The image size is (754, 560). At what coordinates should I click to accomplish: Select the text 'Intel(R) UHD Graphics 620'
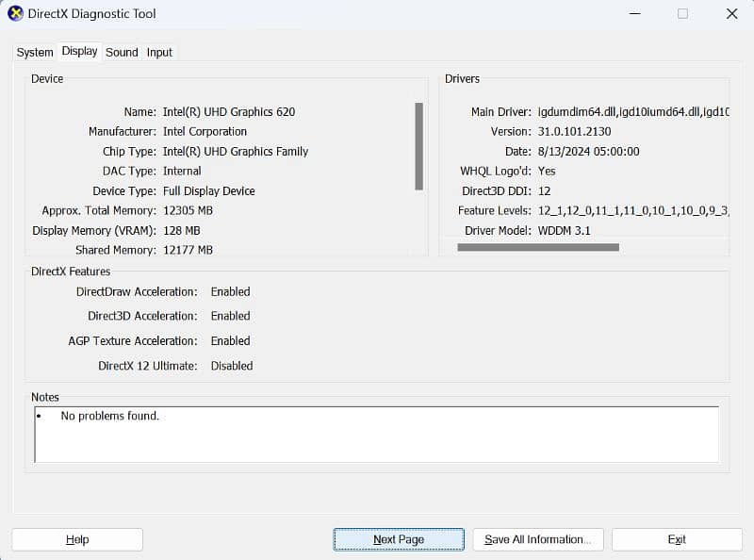[x=229, y=111]
